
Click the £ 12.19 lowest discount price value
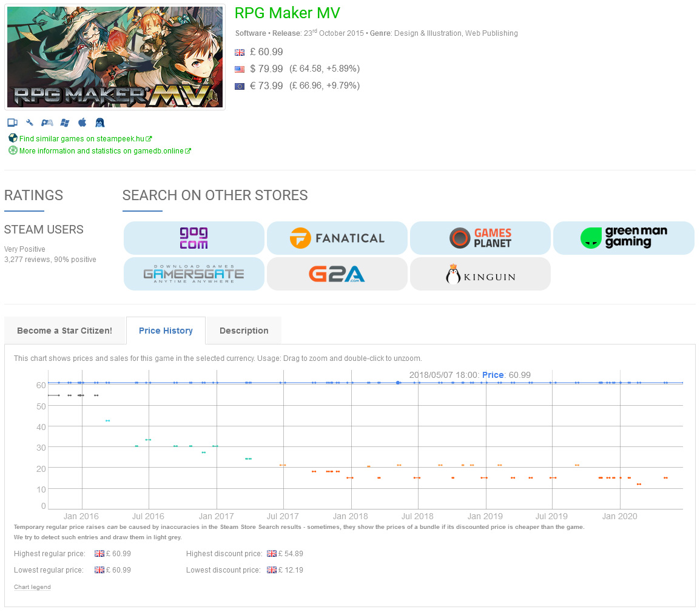pyautogui.click(x=291, y=570)
